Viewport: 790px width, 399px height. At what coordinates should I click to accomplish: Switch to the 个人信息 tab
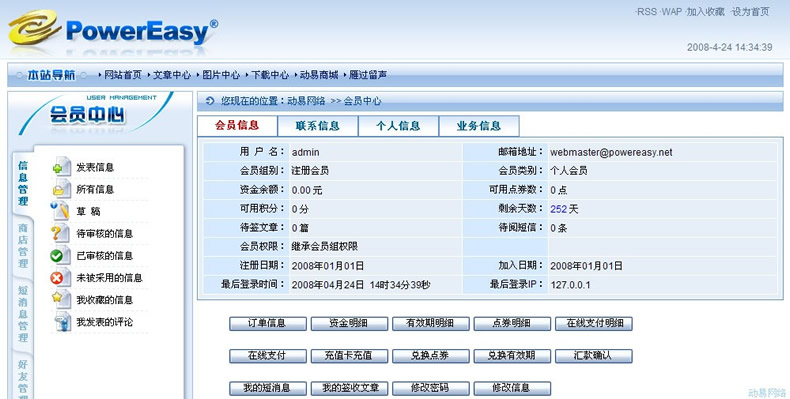(x=399, y=126)
